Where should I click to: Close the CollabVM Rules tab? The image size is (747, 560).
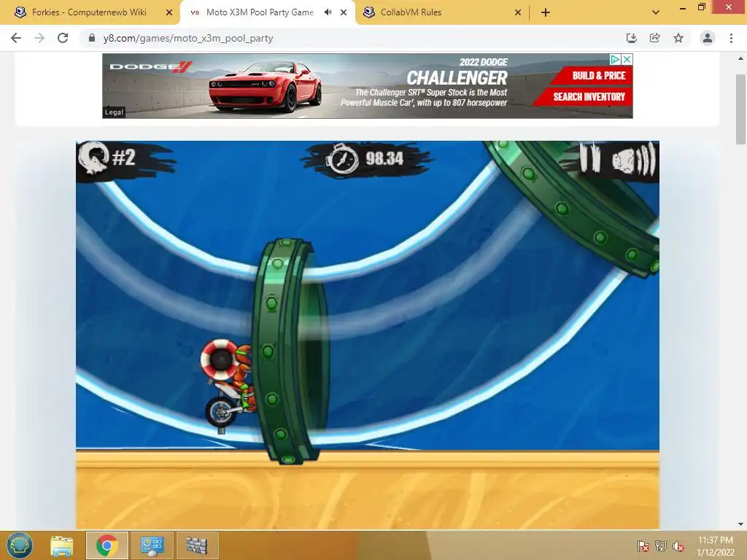coord(518,12)
